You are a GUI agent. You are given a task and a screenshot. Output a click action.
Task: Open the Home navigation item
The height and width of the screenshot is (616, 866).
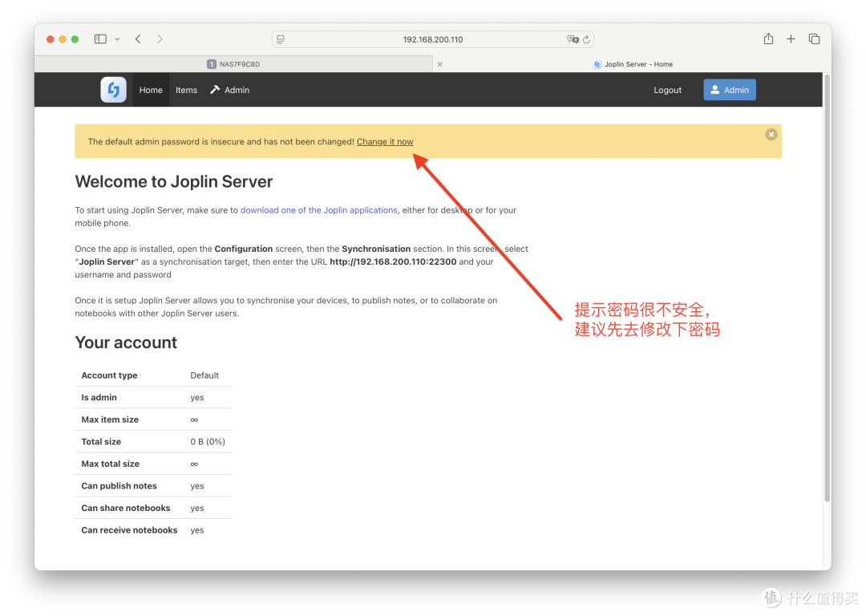(x=151, y=90)
